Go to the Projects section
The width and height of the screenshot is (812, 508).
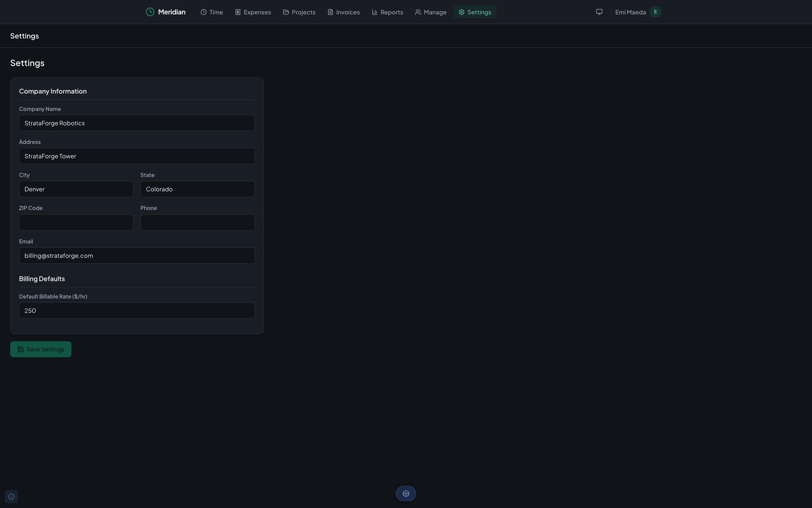point(299,12)
